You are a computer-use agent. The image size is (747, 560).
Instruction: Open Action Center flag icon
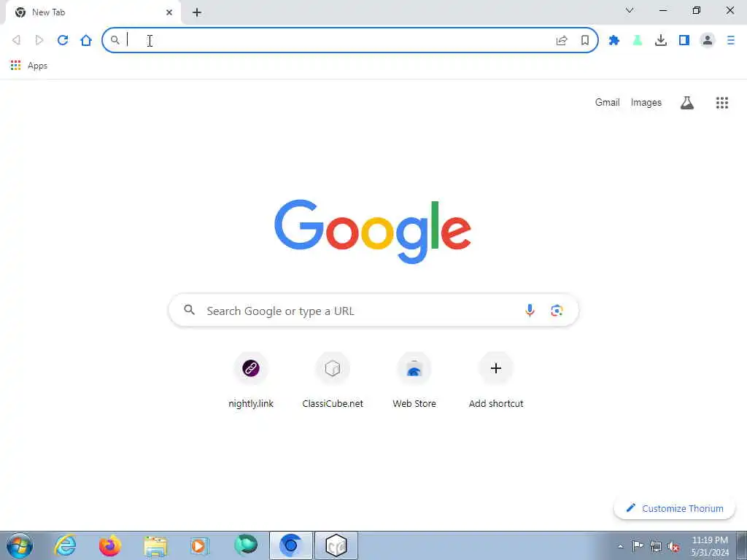tap(638, 546)
